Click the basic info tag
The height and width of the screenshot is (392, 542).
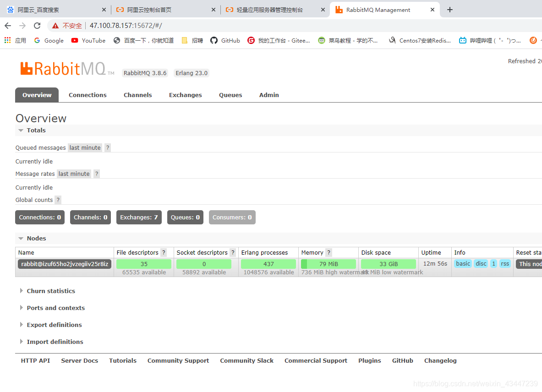pos(463,264)
